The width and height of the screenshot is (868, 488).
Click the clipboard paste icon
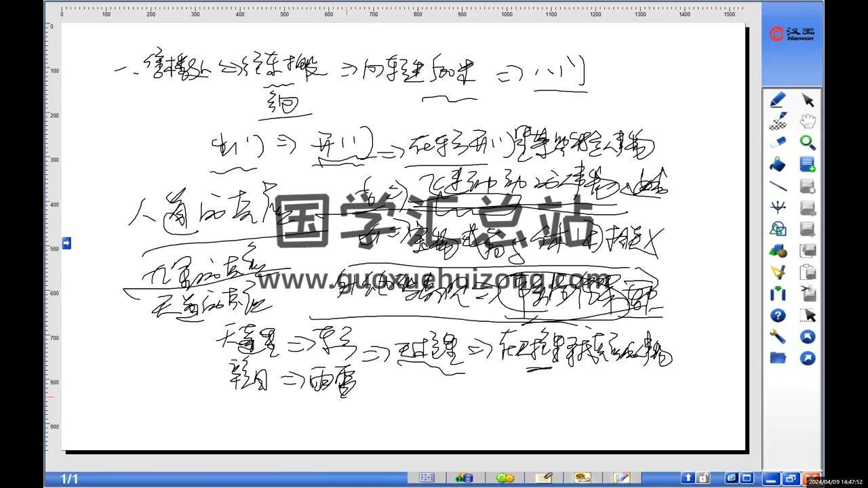tap(808, 272)
